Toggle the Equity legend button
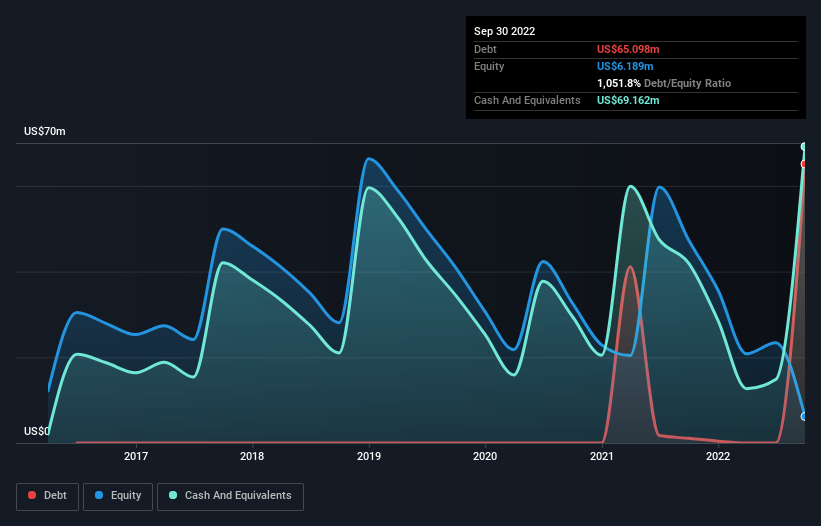Image resolution: width=821 pixels, height=526 pixels. pos(118,496)
